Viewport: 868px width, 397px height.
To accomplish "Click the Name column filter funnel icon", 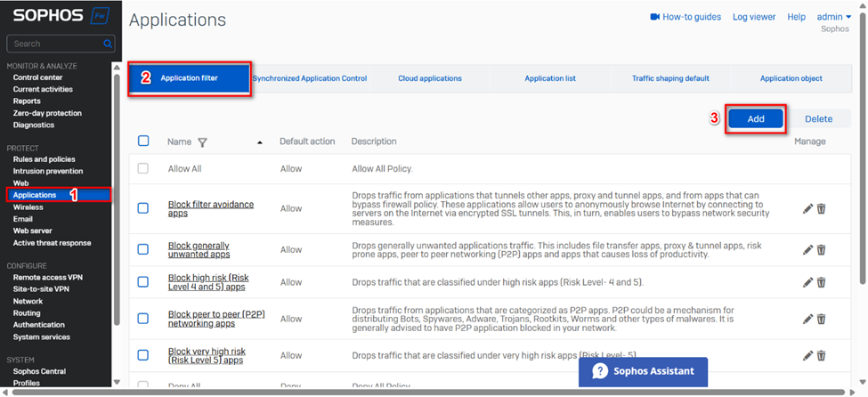I will (x=202, y=142).
